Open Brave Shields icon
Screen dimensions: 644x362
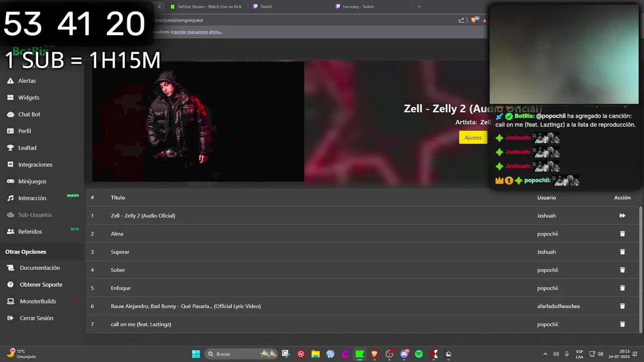click(474, 20)
